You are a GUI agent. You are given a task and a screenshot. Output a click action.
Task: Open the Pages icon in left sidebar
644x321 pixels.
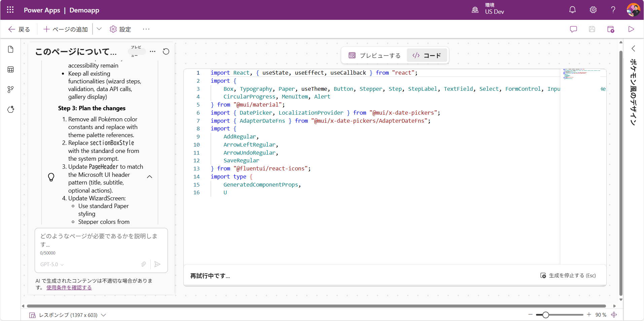11,49
